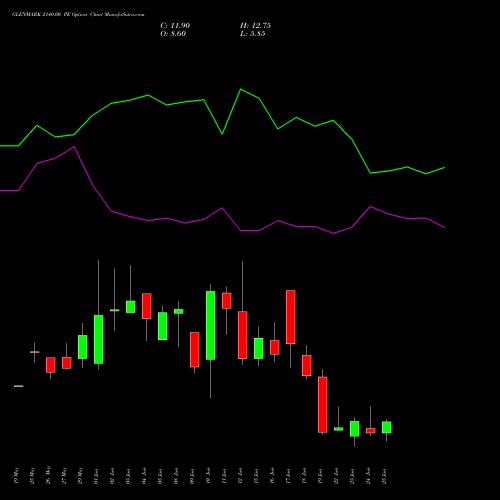Viewport: 500px width, 500px height.
Task: Select the green candle above 29 May
Action: [83, 347]
